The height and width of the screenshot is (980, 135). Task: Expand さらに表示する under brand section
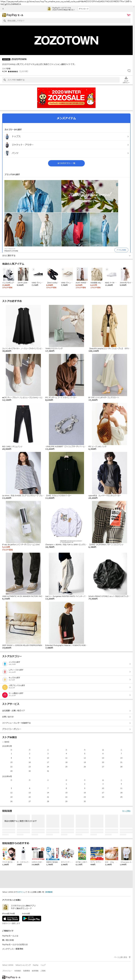66,256
